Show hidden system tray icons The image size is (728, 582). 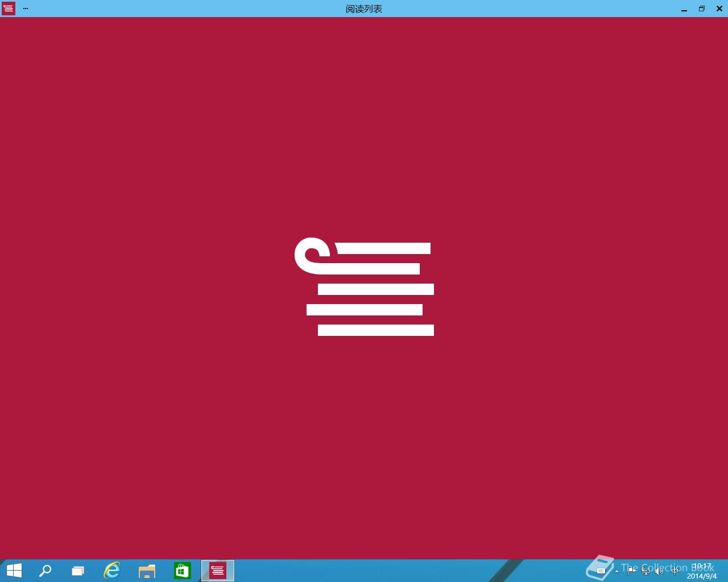tap(617, 571)
